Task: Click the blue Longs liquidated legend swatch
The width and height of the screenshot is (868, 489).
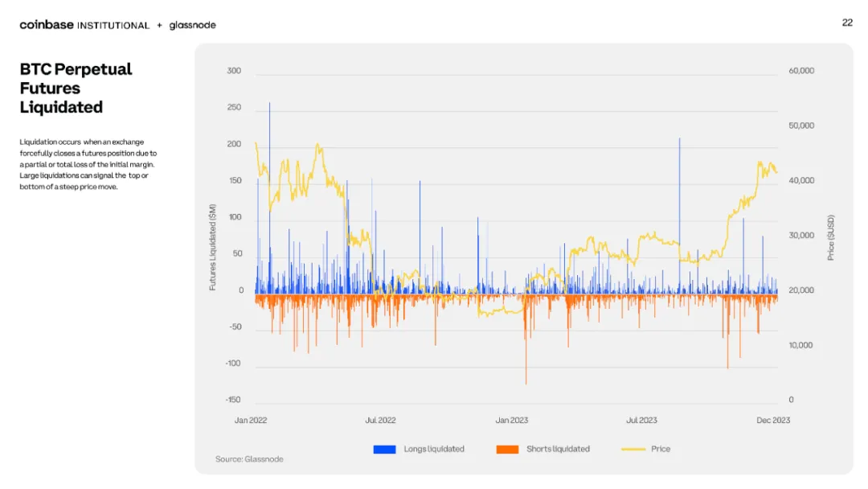Action: pos(385,449)
